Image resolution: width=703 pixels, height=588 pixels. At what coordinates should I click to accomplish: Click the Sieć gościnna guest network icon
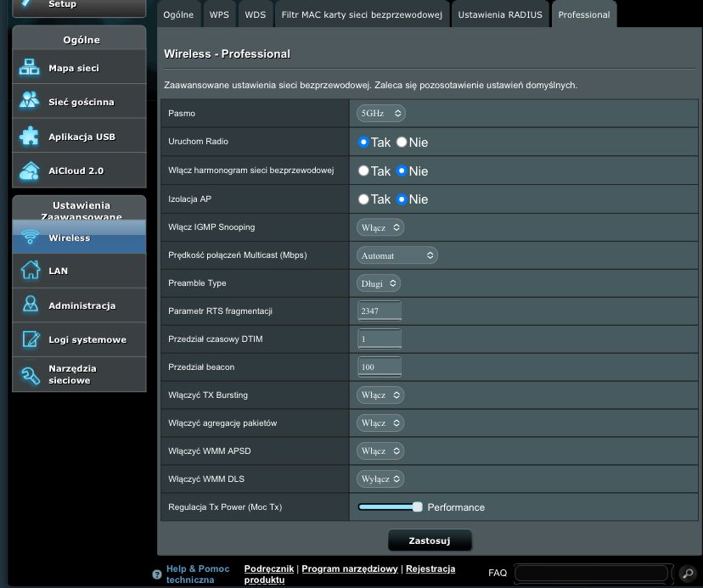tap(30, 102)
